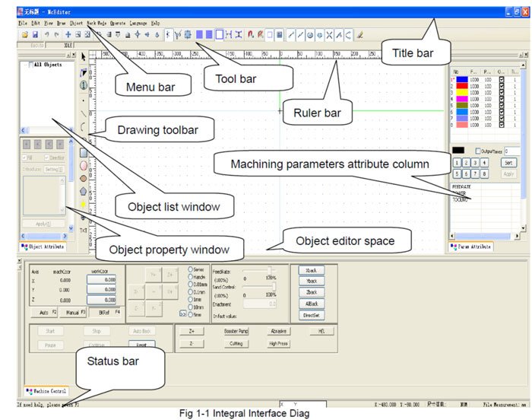The height and width of the screenshot is (420, 532).
Task: Click the Sand Control slider handle
Action: (274, 287)
